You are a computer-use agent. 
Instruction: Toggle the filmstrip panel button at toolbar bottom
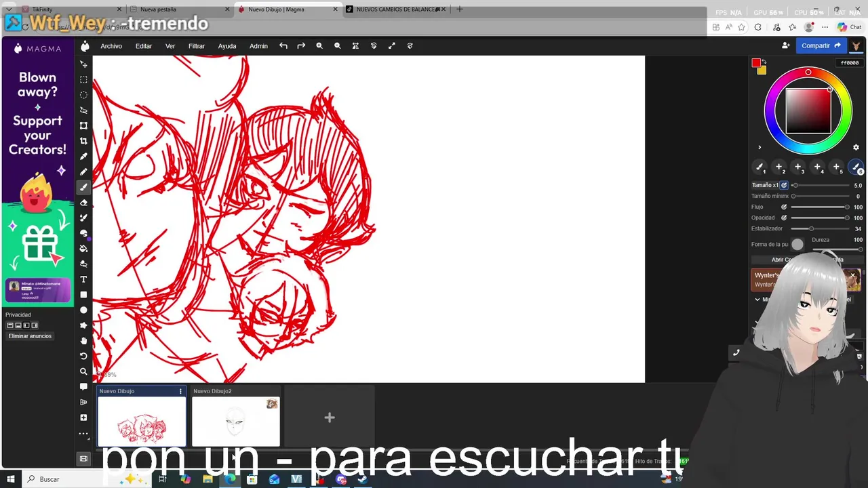(x=83, y=459)
